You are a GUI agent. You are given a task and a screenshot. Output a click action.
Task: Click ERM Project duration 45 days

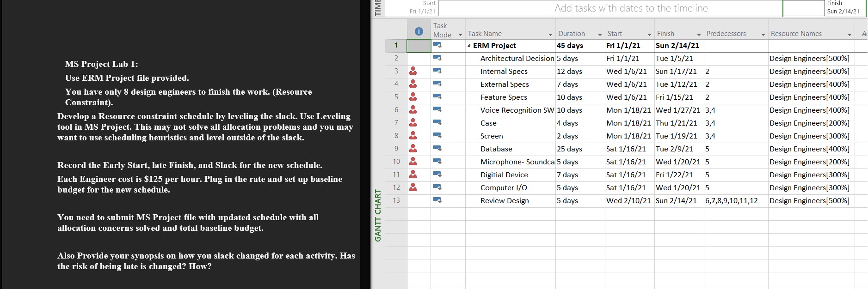point(580,46)
